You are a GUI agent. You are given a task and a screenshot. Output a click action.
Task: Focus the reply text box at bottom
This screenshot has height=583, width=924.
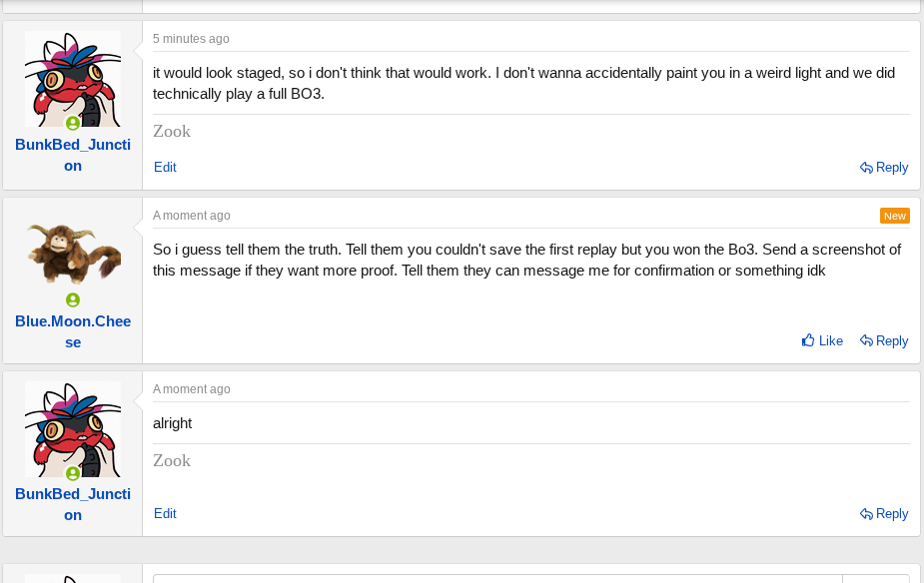(496, 578)
